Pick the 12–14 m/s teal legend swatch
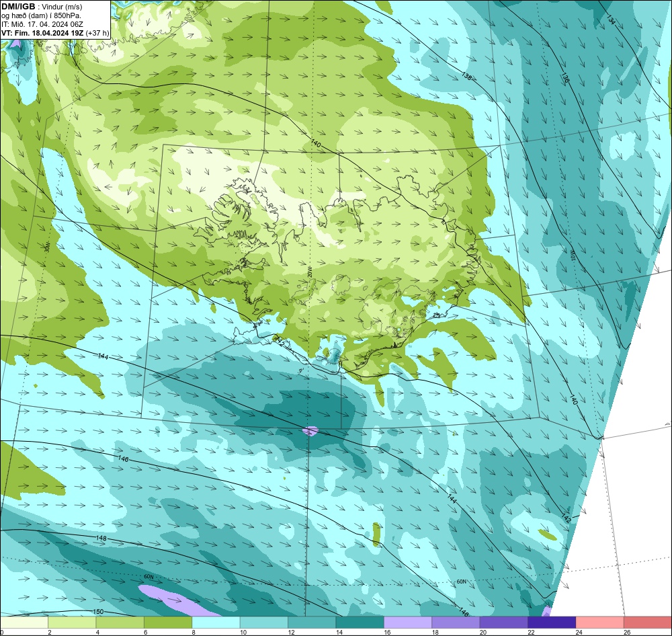Image resolution: width=672 pixels, height=636 pixels. point(312,623)
